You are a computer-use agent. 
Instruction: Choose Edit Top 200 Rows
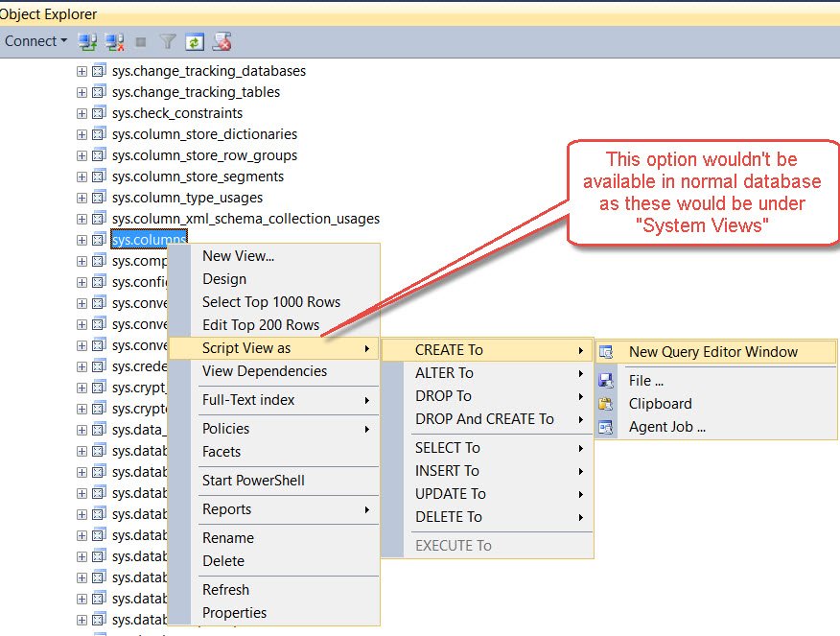273,325
